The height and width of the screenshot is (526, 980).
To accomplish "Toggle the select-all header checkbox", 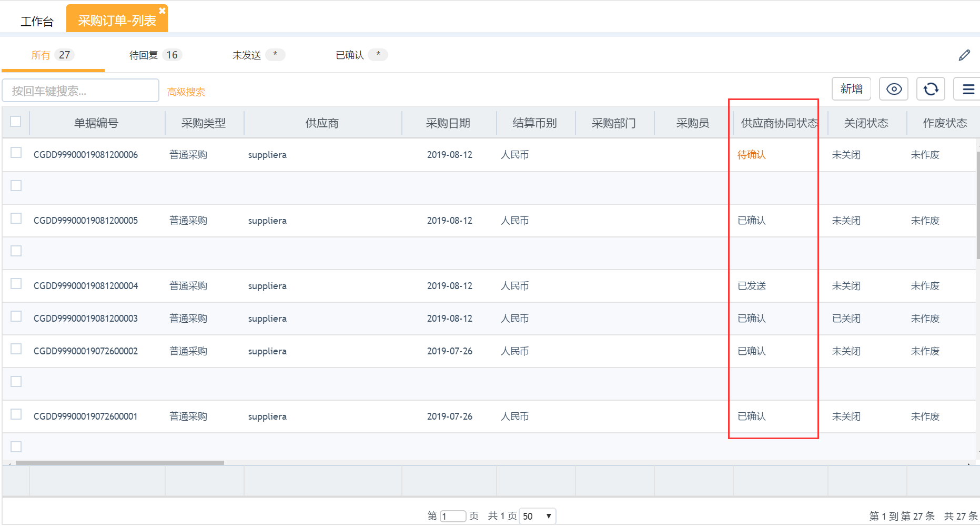I will [16, 122].
